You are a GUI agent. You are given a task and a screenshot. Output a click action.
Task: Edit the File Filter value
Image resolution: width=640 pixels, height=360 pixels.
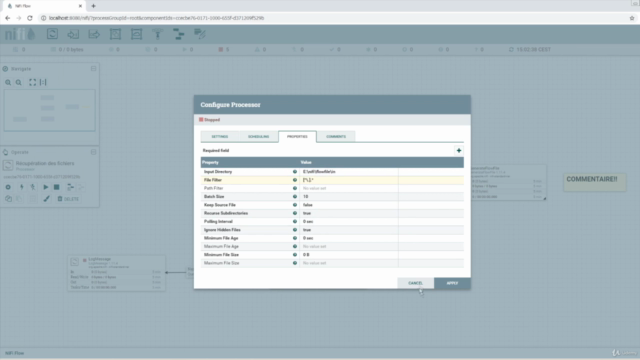[x=349, y=180]
